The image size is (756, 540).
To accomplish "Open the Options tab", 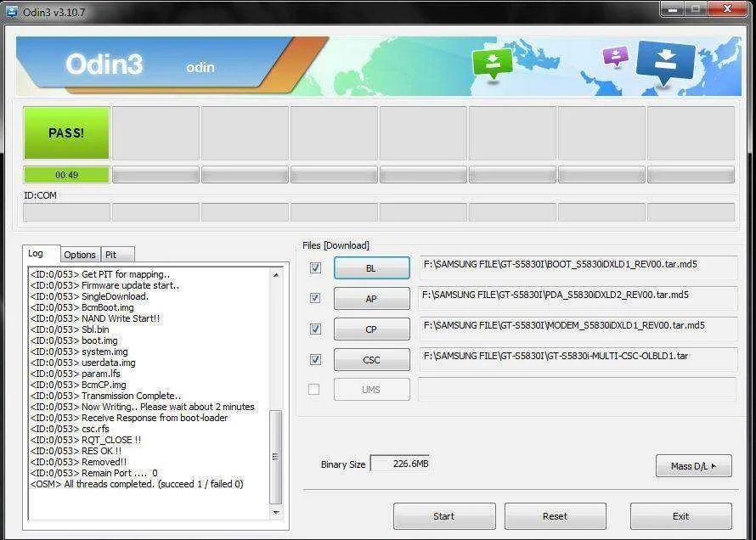I will 80,255.
